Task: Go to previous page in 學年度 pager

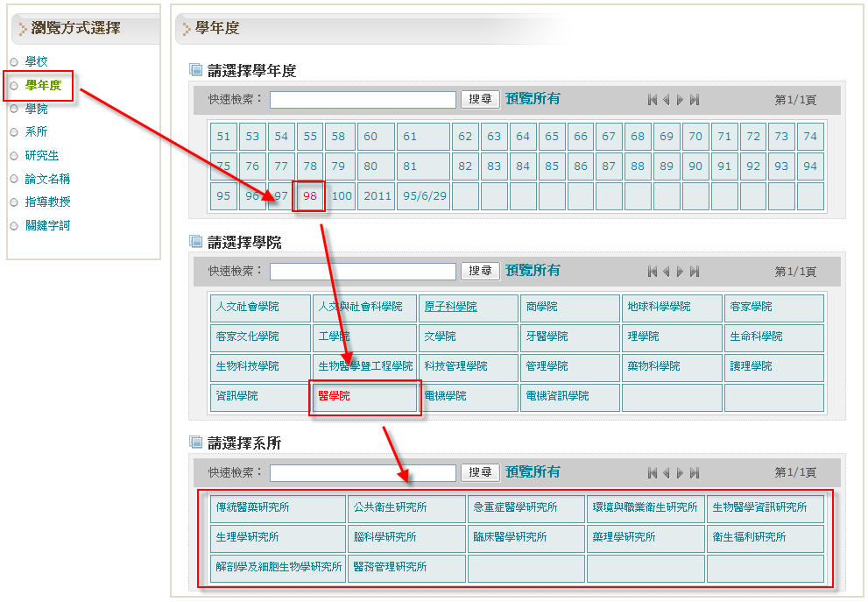Action: 667,100
